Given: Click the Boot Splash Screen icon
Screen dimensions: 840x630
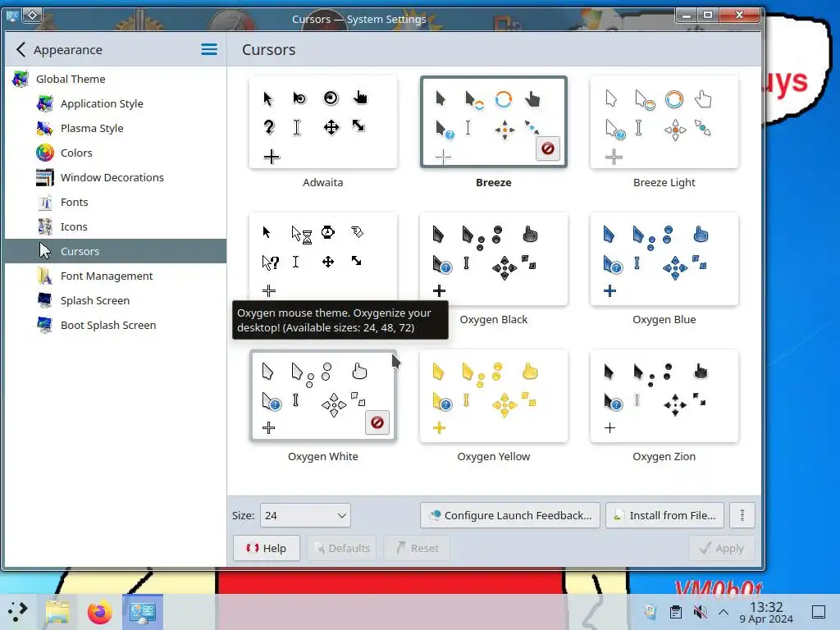Looking at the screenshot, I should 45,325.
